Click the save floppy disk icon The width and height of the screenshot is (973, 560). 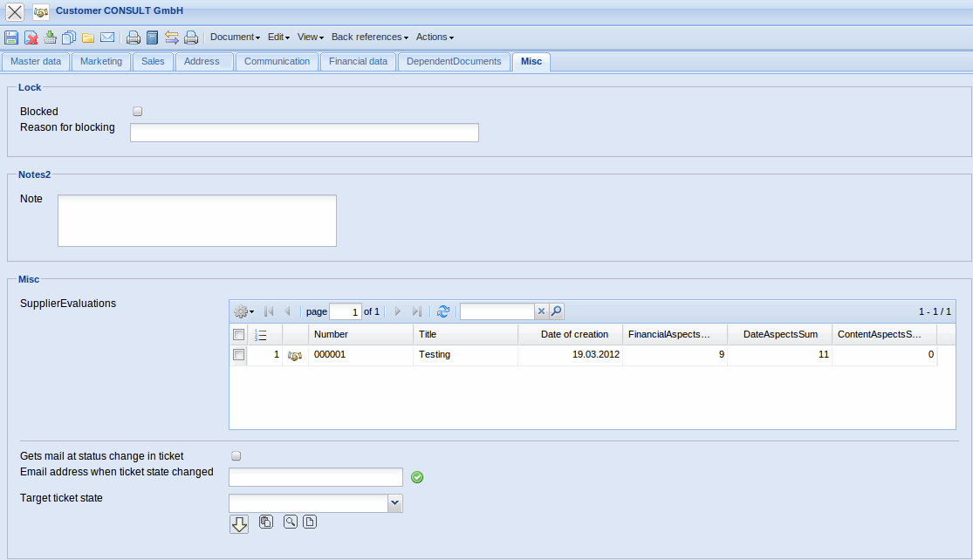[x=11, y=38]
